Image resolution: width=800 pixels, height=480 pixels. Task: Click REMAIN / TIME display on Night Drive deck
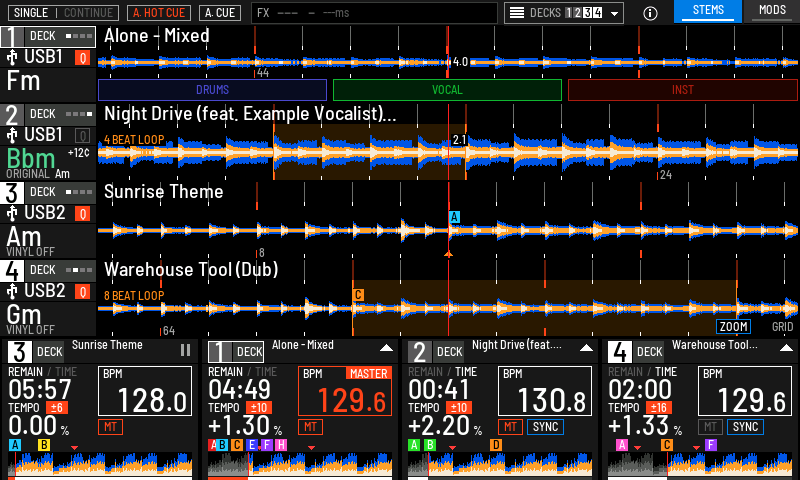click(442, 372)
